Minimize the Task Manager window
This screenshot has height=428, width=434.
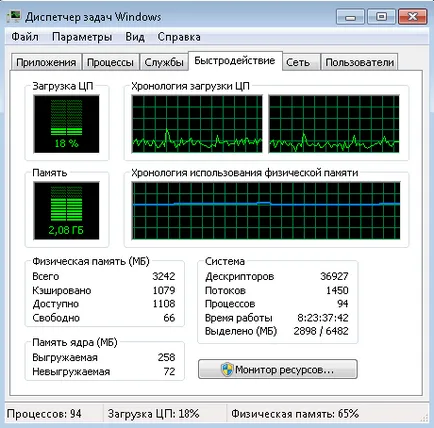(x=350, y=17)
